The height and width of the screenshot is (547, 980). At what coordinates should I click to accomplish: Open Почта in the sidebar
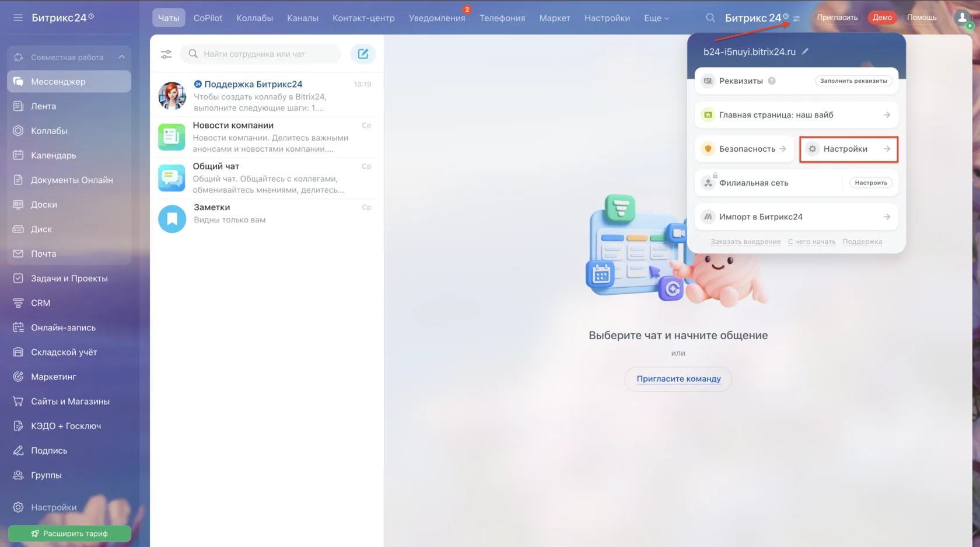coord(69,254)
